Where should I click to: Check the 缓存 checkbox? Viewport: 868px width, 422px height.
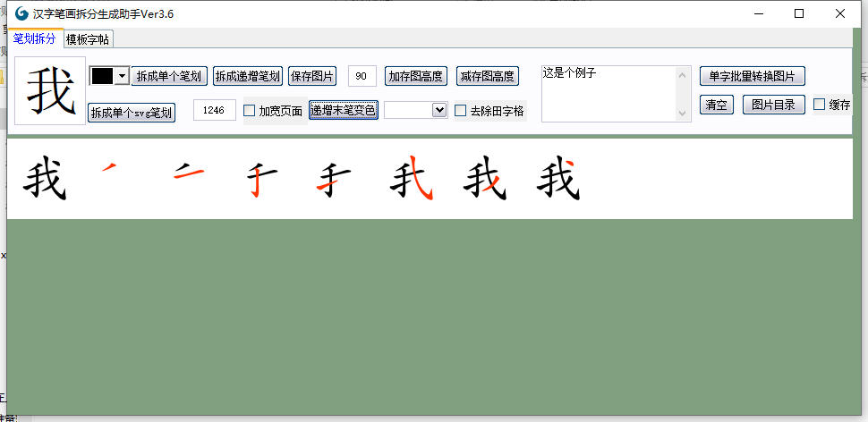coord(820,105)
